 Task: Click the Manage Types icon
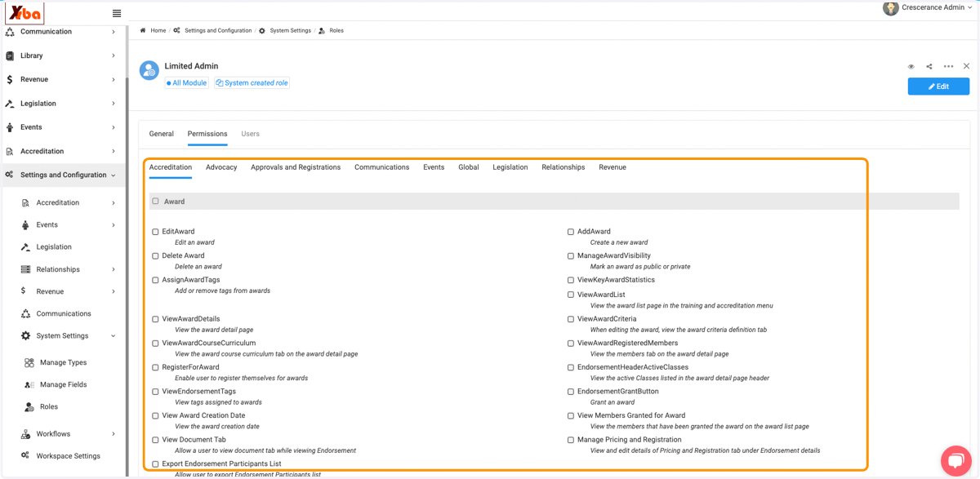click(29, 362)
